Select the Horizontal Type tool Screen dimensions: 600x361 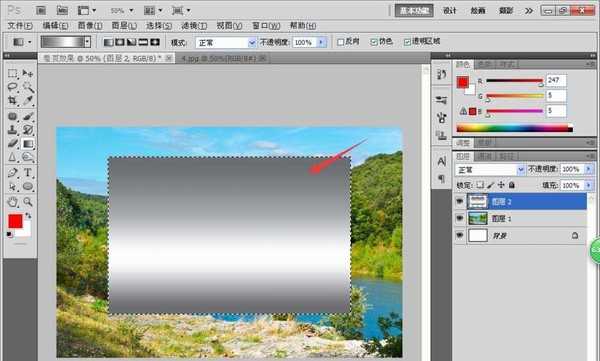coord(28,173)
